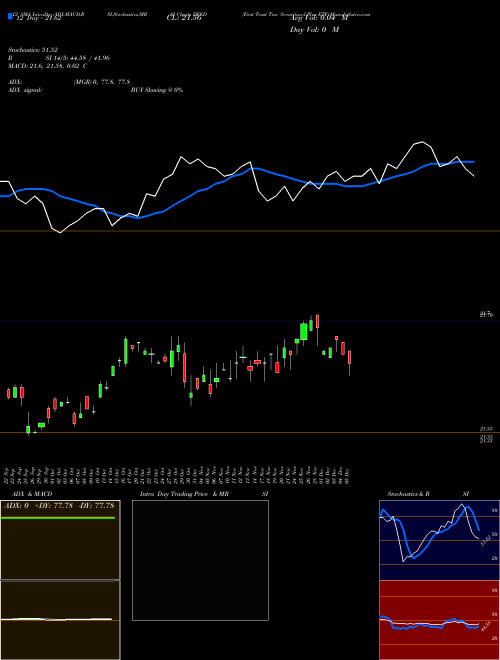Click the 'ADX:' label in header
Image resolution: width=500 pixels, height=660 pixels.
pyautogui.click(x=15, y=82)
